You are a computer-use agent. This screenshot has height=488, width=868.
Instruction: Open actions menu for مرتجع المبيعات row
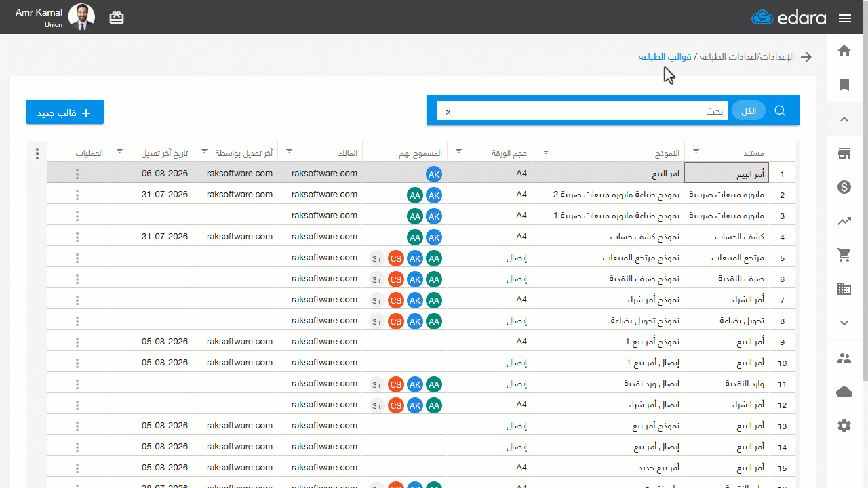pyautogui.click(x=77, y=258)
